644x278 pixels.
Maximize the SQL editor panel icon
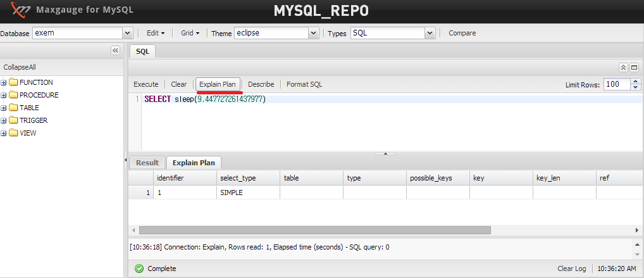click(634, 68)
